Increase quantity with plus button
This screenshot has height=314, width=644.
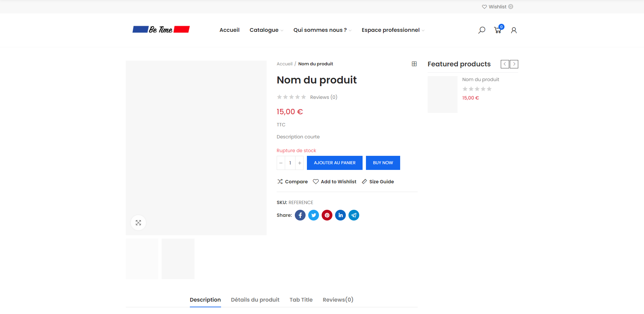coord(300,163)
